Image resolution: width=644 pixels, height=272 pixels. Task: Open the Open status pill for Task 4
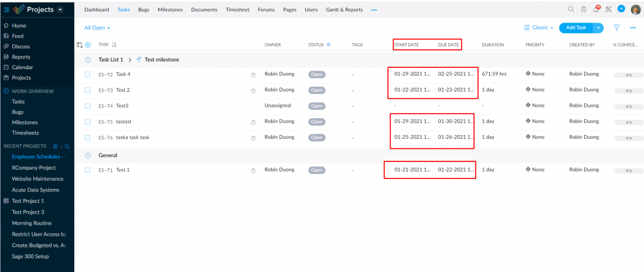317,74
